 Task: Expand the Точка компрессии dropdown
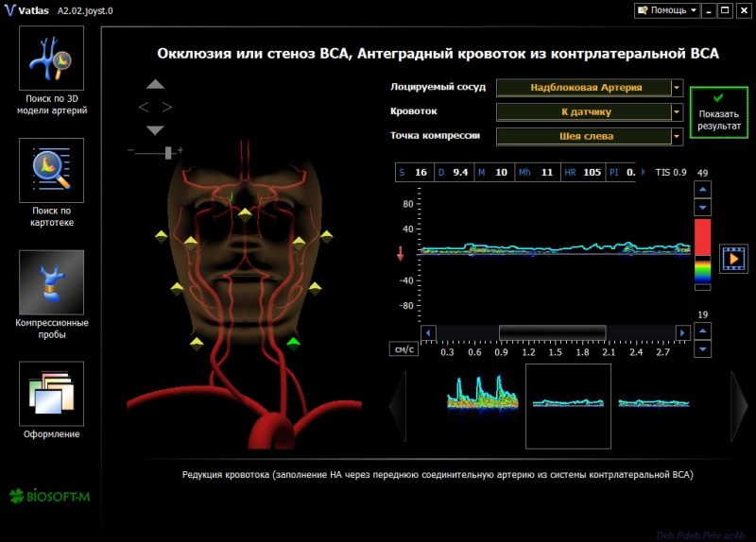coord(677,137)
